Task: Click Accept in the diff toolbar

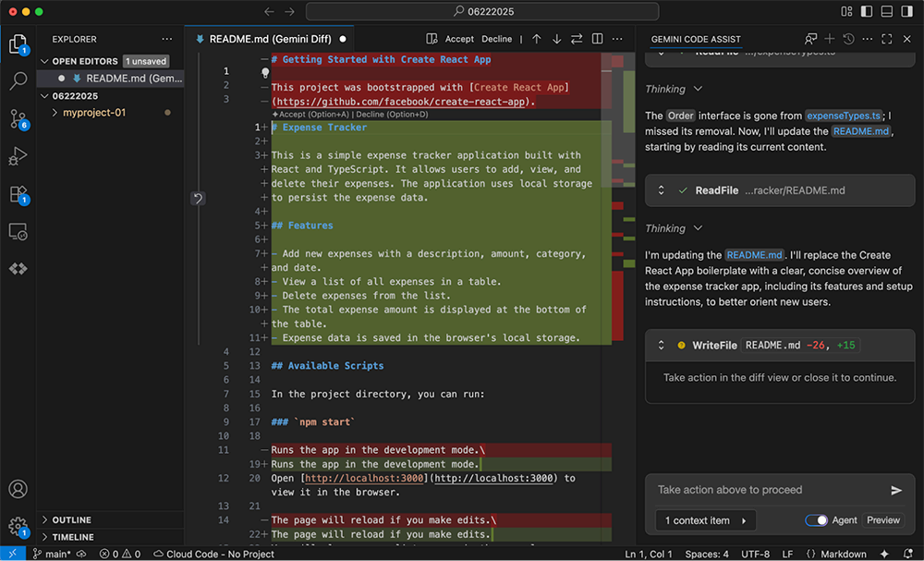Action: pyautogui.click(x=458, y=39)
